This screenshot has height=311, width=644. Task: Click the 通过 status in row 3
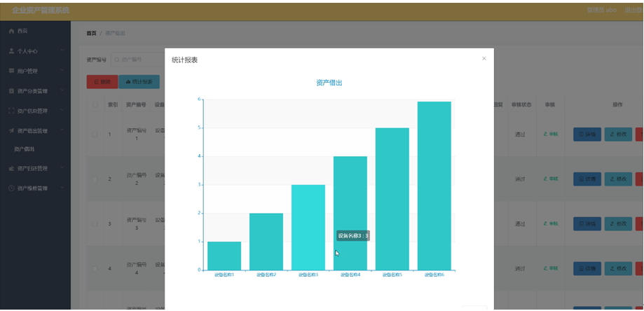[520, 224]
